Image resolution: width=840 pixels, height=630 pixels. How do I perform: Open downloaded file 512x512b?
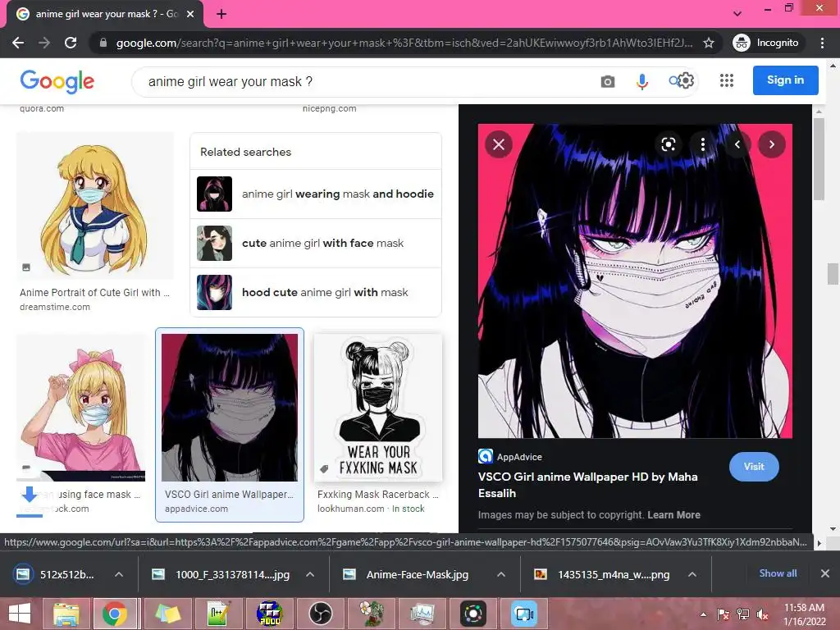(x=57, y=574)
